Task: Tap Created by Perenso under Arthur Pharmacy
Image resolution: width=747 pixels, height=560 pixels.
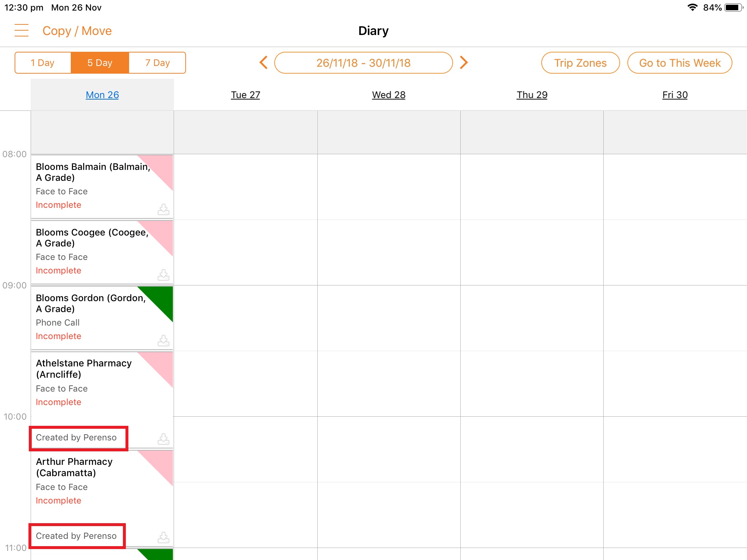Action: click(76, 536)
